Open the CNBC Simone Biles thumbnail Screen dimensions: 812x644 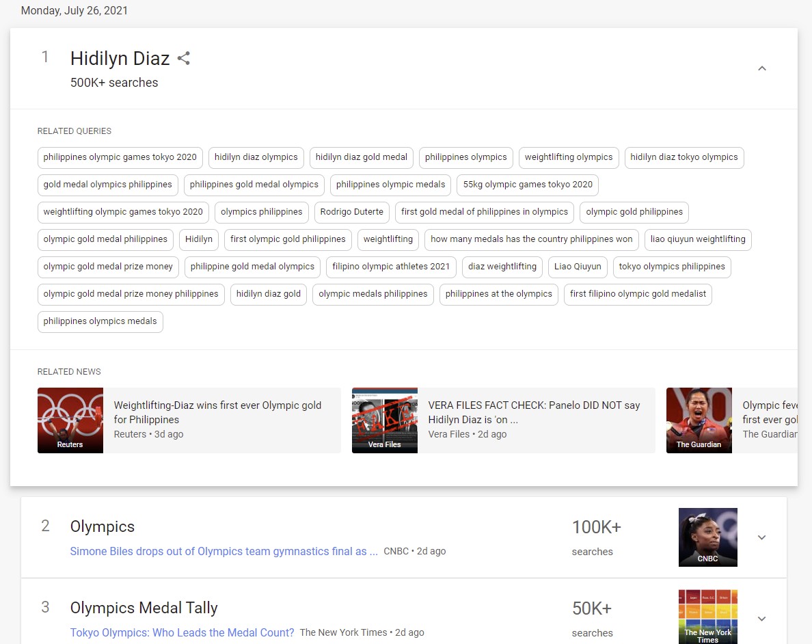click(708, 537)
